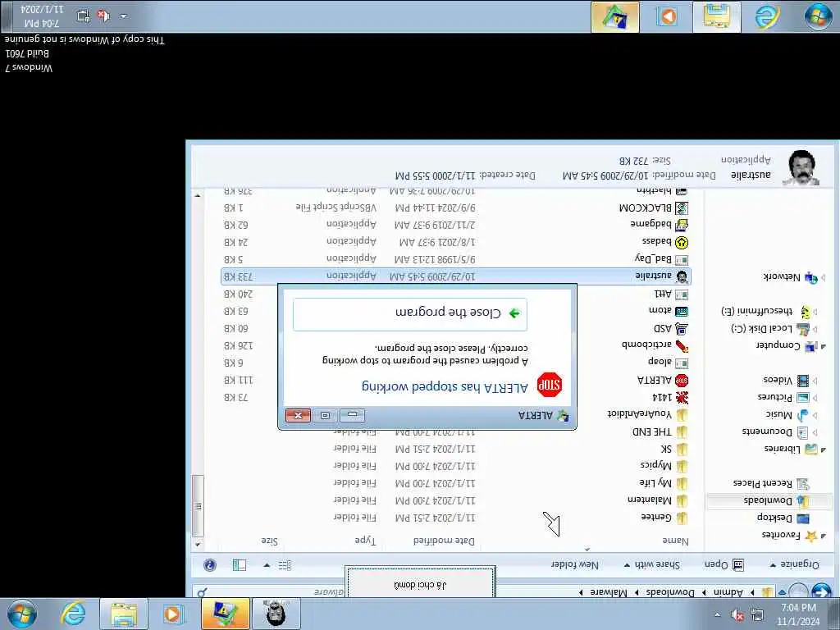Viewport: 840px width, 630px height.
Task: Open the Share with dropdown menu
Action: coord(652,564)
